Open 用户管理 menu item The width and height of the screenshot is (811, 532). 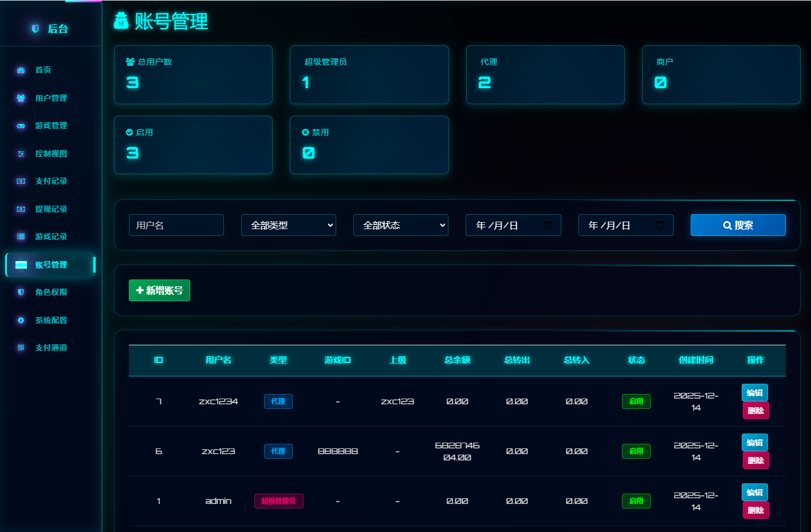coord(50,98)
